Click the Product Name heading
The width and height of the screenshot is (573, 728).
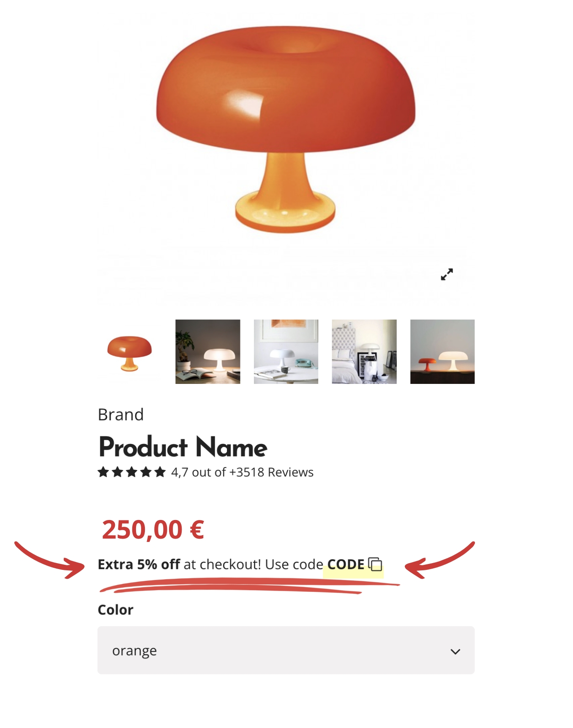tap(183, 447)
